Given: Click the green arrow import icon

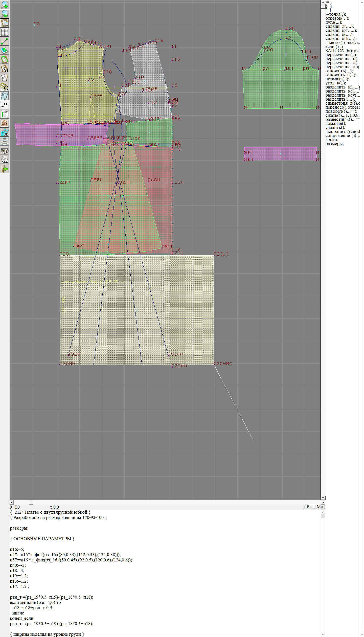Looking at the screenshot, I should 5,169.
